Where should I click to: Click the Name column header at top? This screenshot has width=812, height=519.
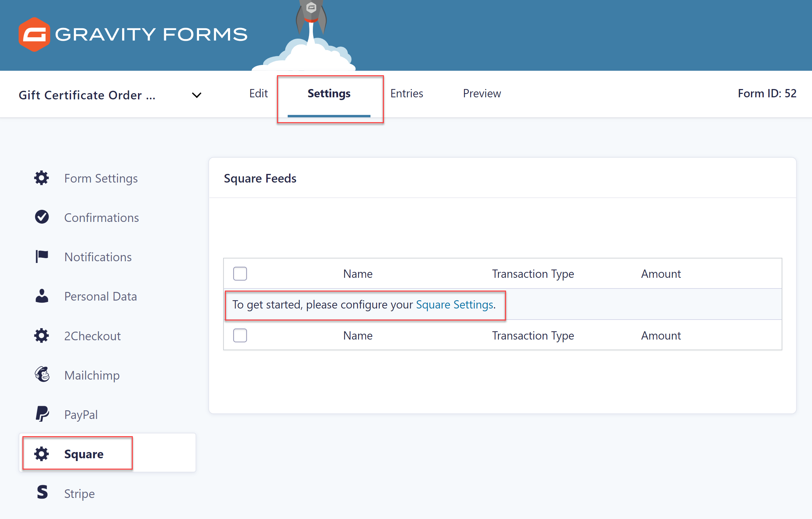point(358,274)
